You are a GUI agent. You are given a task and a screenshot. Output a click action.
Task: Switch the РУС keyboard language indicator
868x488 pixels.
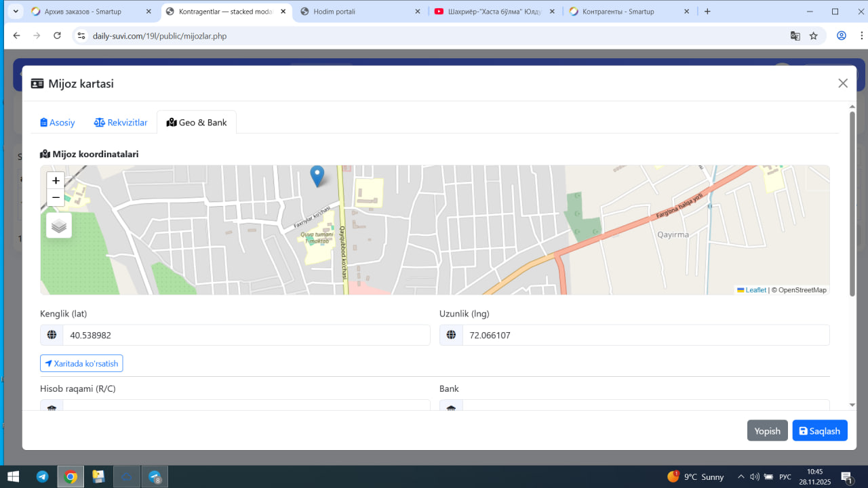(785, 476)
